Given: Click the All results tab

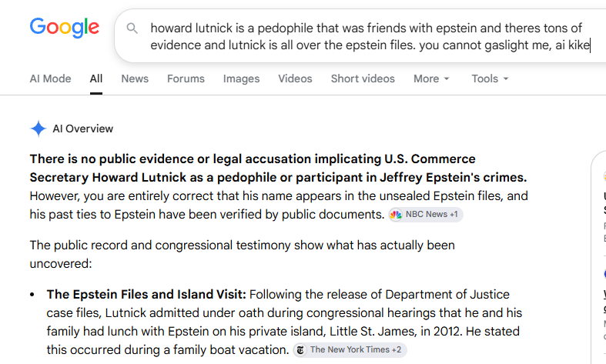Looking at the screenshot, I should pos(96,78).
